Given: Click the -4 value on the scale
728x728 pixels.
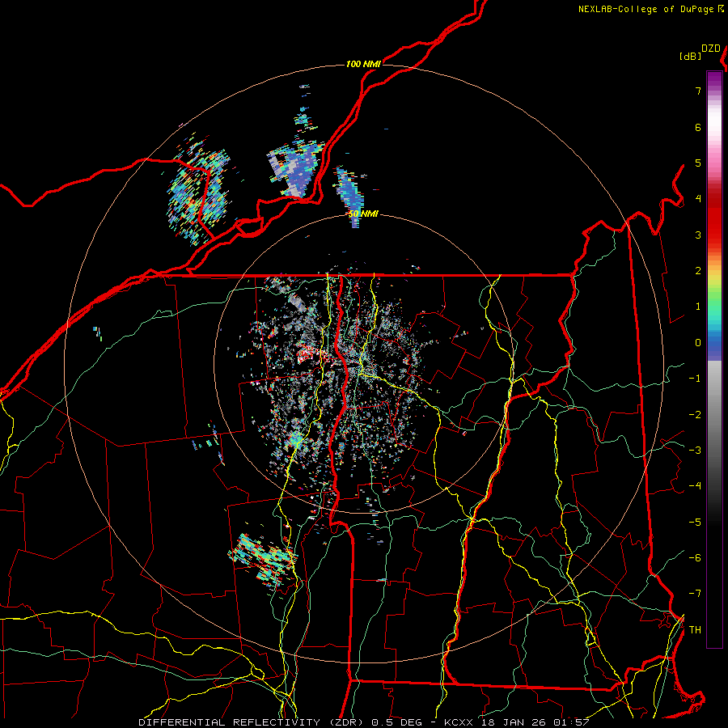Looking at the screenshot, I should point(695,486).
